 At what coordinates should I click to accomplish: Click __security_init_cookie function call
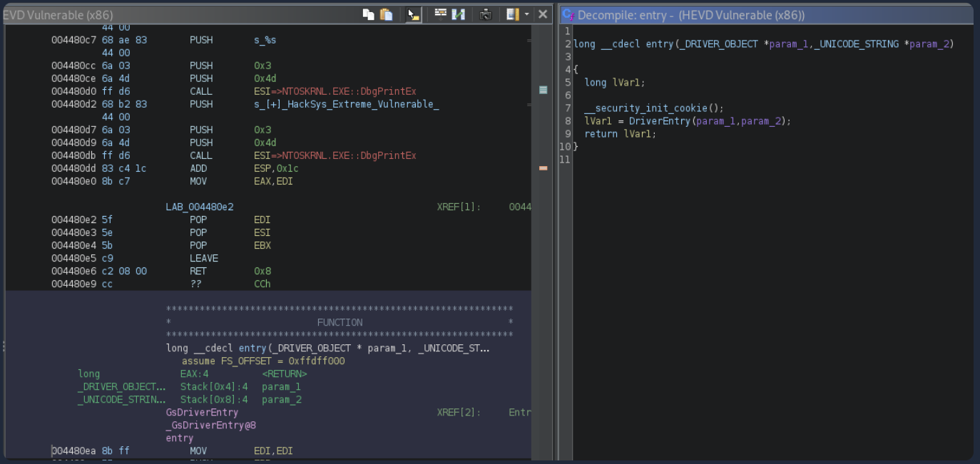click(645, 108)
